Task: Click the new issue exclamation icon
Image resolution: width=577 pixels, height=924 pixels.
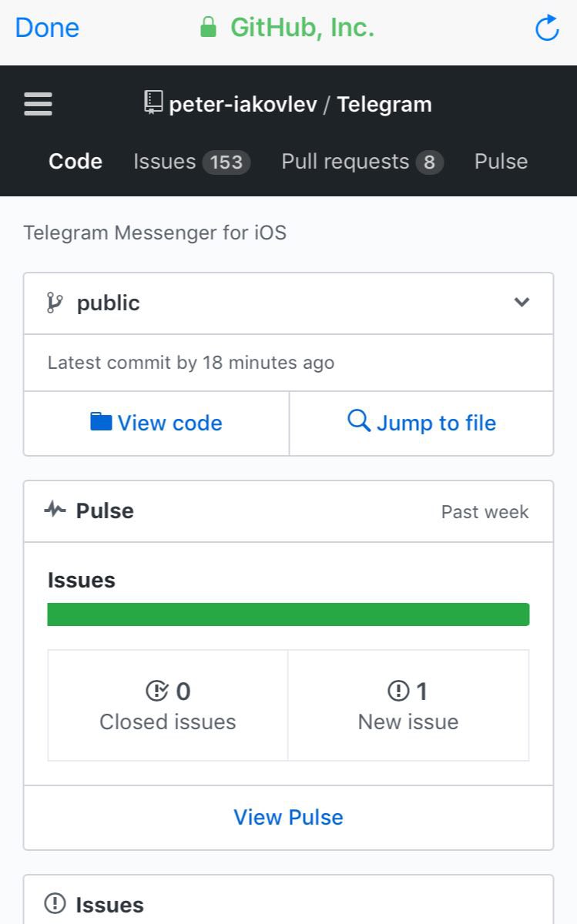Action: [x=398, y=691]
